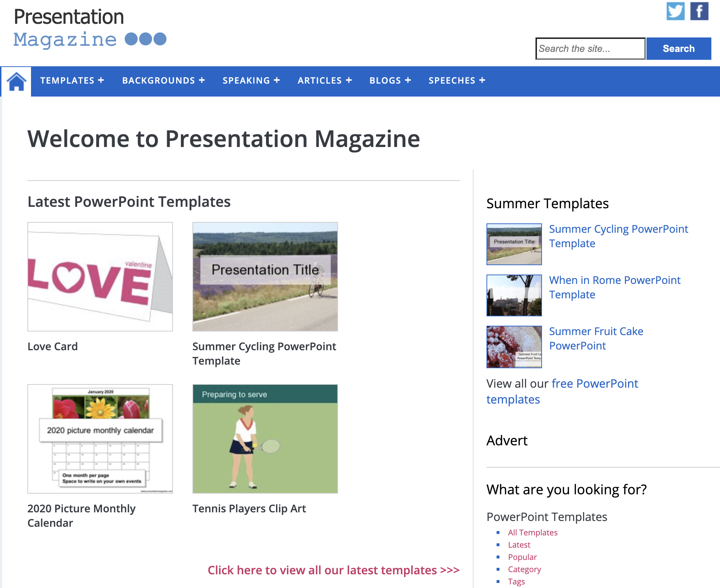The height and width of the screenshot is (588, 720).
Task: Expand the Backgrounds menu
Action: click(163, 81)
